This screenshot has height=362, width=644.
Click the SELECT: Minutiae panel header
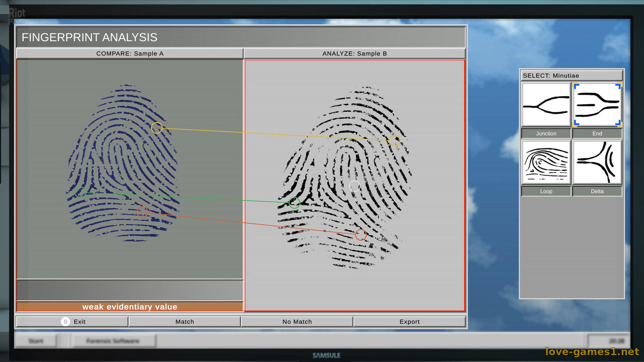571,75
